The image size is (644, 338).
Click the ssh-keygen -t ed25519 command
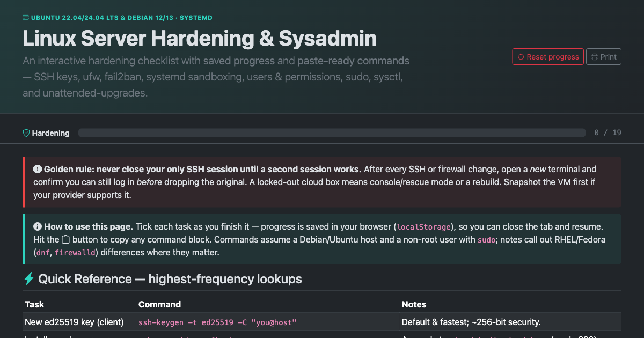[217, 322]
